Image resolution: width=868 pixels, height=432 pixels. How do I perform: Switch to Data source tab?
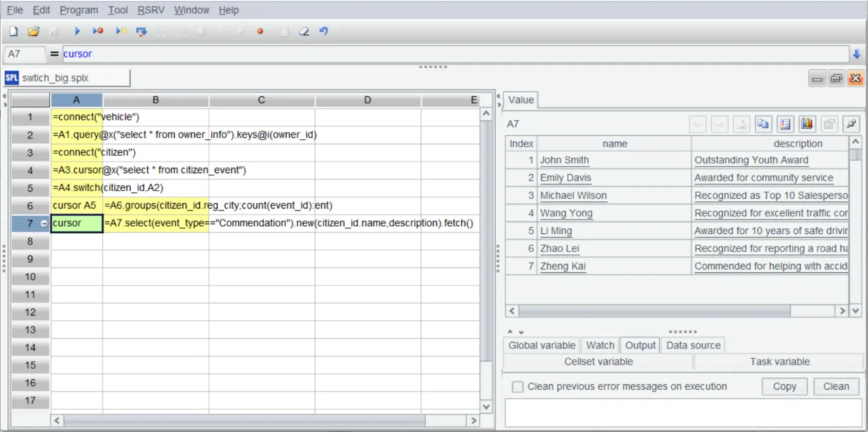[693, 345]
